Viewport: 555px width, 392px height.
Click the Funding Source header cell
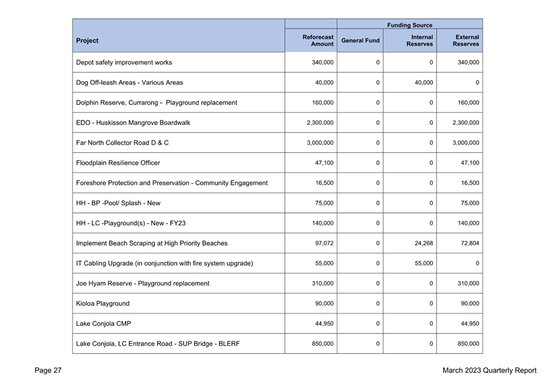[x=409, y=25]
